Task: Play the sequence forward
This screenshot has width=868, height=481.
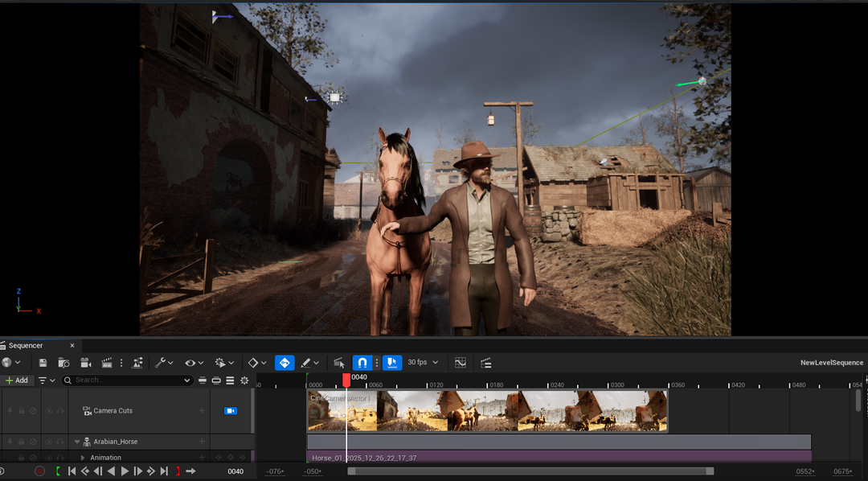Action: coord(125,471)
